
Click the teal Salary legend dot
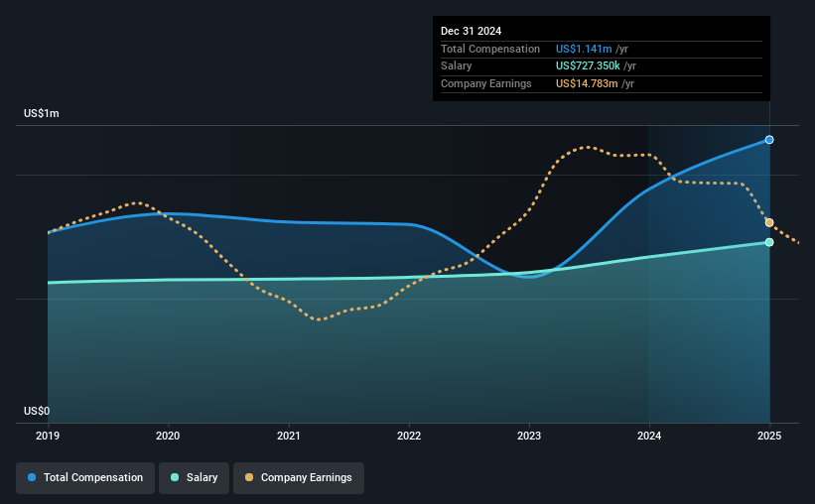pyautogui.click(x=175, y=477)
